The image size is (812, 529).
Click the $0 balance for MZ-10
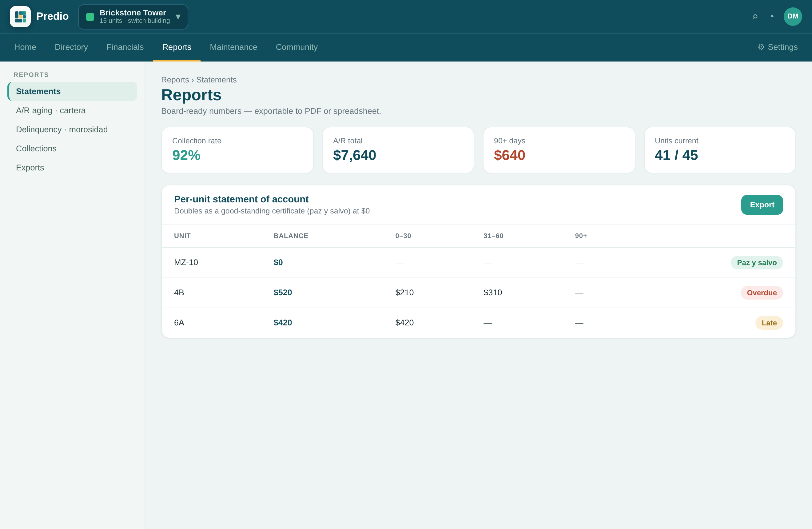(x=278, y=262)
